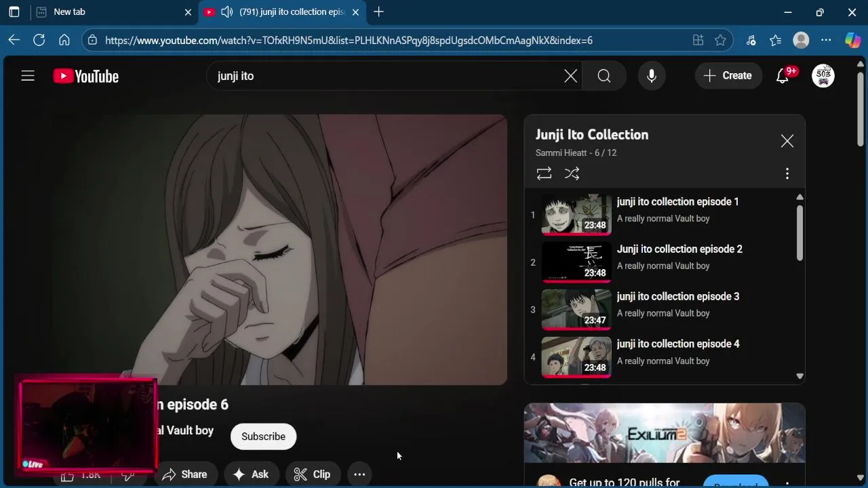Add this page to favorites star
This screenshot has height=488, width=868.
pos(720,41)
